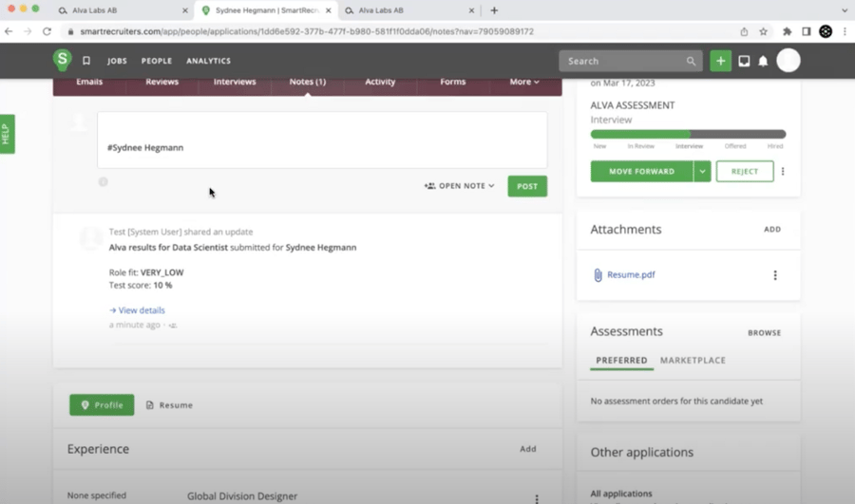Click the Sydnee Hegmann name in update

click(x=321, y=248)
